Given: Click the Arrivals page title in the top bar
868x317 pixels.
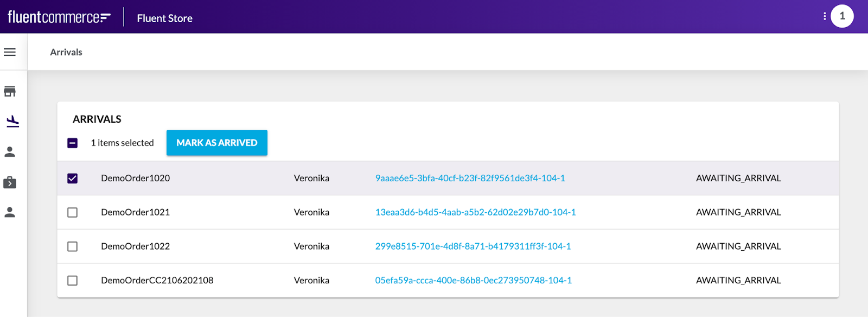Looking at the screenshot, I should tap(66, 52).
